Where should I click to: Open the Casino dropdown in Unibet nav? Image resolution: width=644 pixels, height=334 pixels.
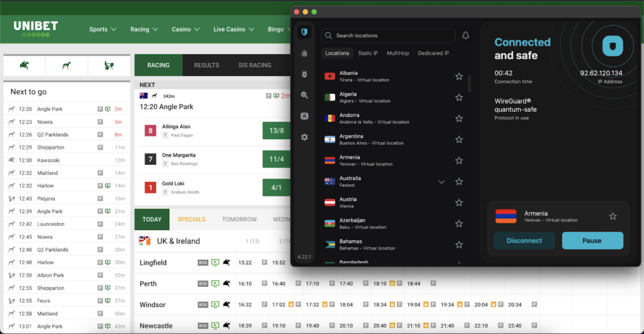point(186,29)
